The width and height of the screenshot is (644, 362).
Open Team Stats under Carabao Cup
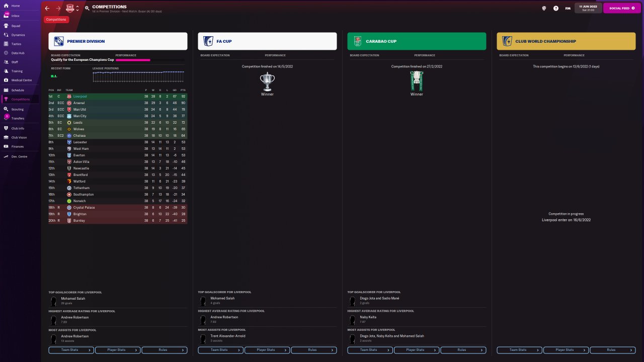pos(370,350)
